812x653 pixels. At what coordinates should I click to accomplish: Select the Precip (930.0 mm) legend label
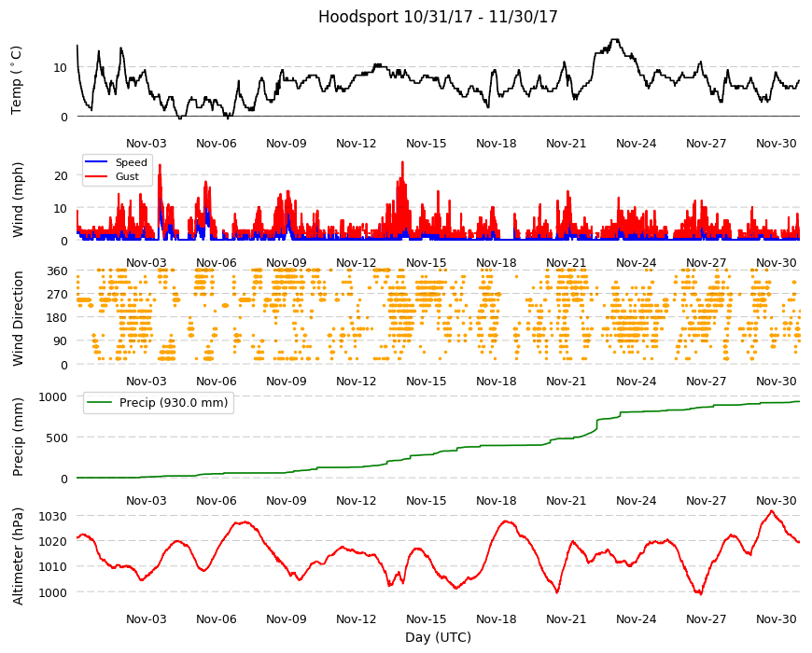[x=174, y=403]
